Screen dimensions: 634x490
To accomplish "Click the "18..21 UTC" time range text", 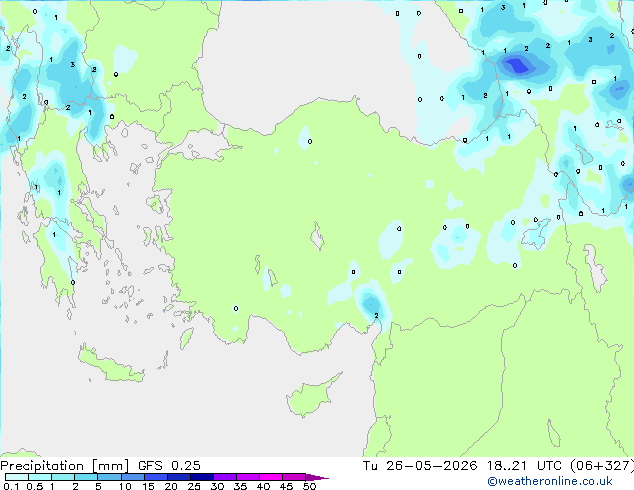I will (524, 466).
